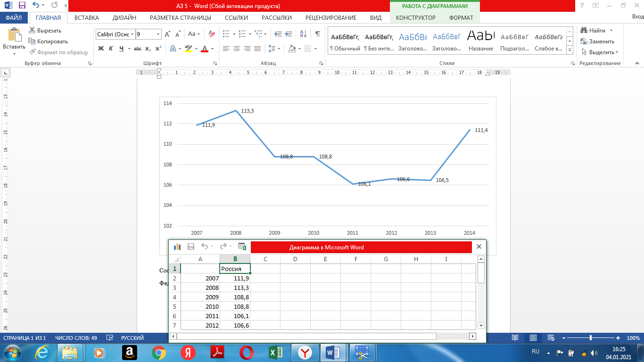
Task: Toggle bold formatting (Ж)
Action: tap(100, 49)
